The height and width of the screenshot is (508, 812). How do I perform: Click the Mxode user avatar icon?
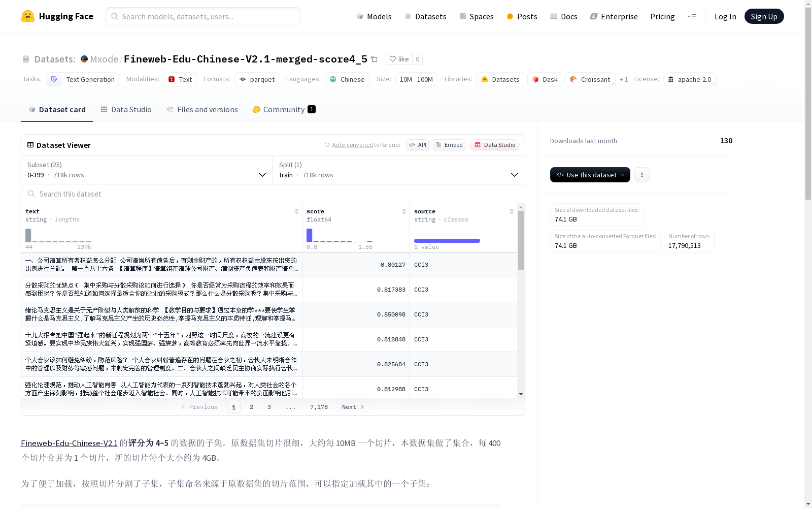pos(84,59)
